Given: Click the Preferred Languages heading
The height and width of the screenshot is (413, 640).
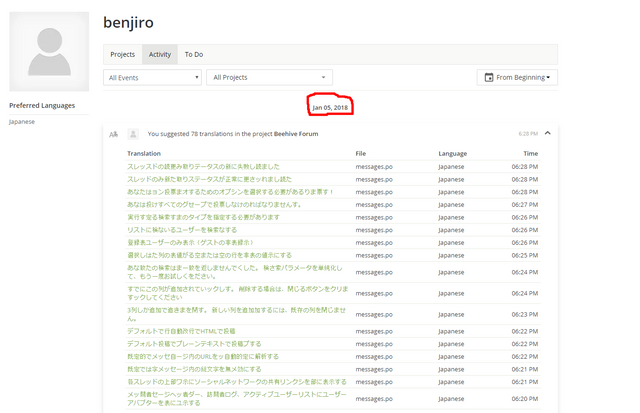Looking at the screenshot, I should (42, 105).
